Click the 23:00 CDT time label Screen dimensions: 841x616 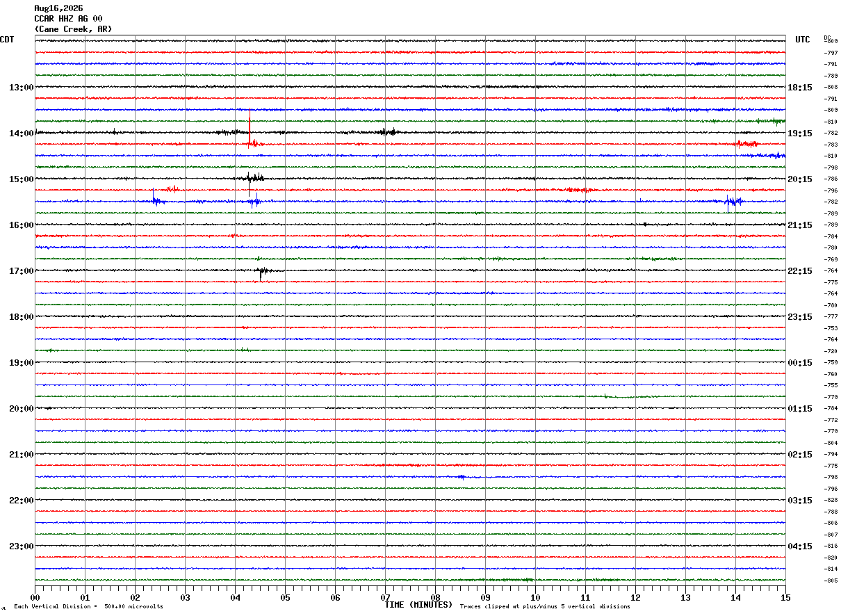coord(21,546)
